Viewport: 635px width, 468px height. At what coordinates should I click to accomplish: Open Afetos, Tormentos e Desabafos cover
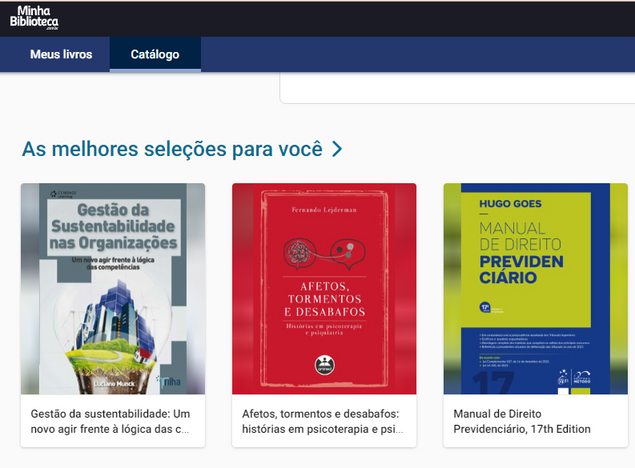324,289
